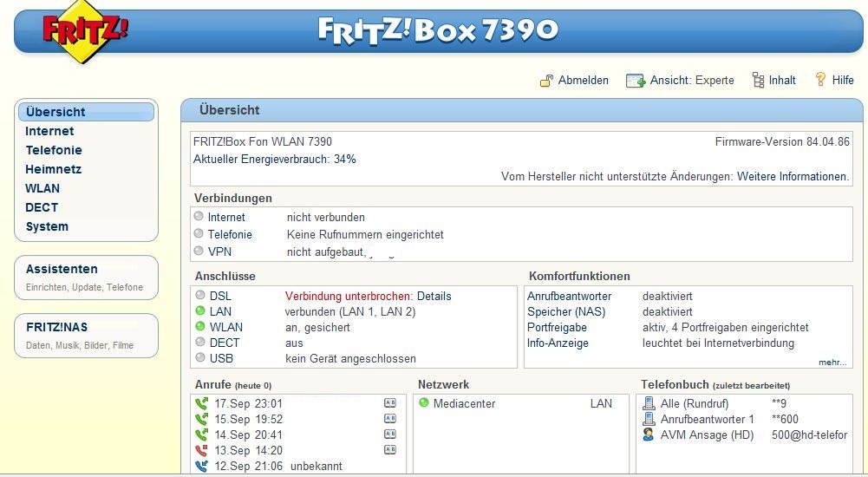Image resolution: width=868 pixels, height=477 pixels.
Task: Click the Inhalt sitemap icon
Action: tap(758, 81)
